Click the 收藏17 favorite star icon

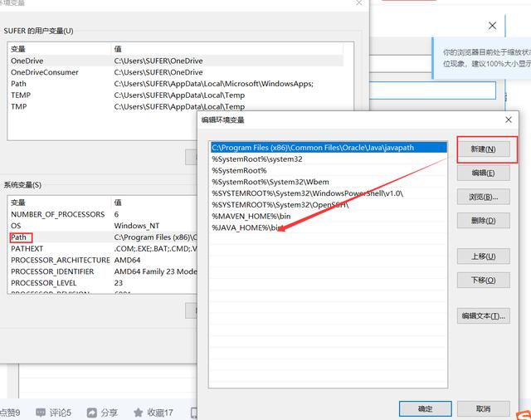[139, 413]
